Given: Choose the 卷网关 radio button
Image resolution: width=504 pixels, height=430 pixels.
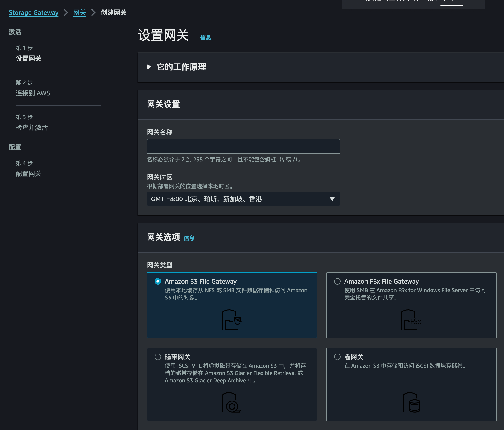Looking at the screenshot, I should (x=337, y=357).
